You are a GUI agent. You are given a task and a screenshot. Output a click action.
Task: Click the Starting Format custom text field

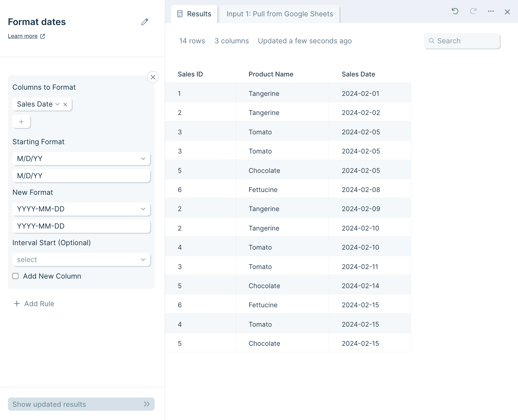coord(81,176)
